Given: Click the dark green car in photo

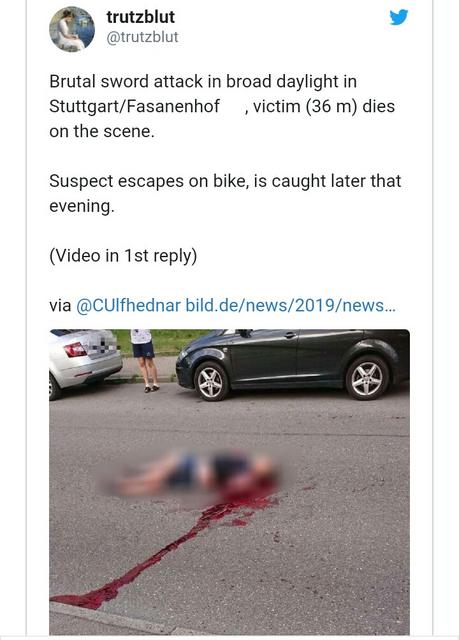Looking at the screenshot, I should click(x=293, y=364).
